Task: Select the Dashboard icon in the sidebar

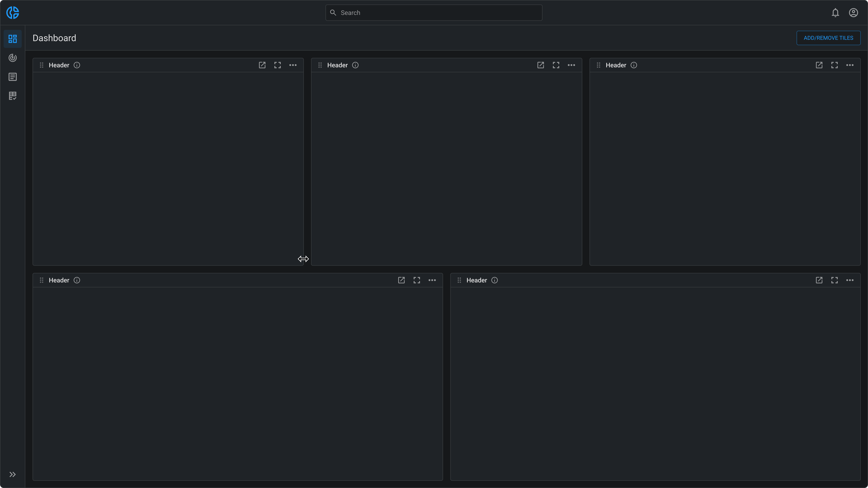Action: (x=12, y=39)
